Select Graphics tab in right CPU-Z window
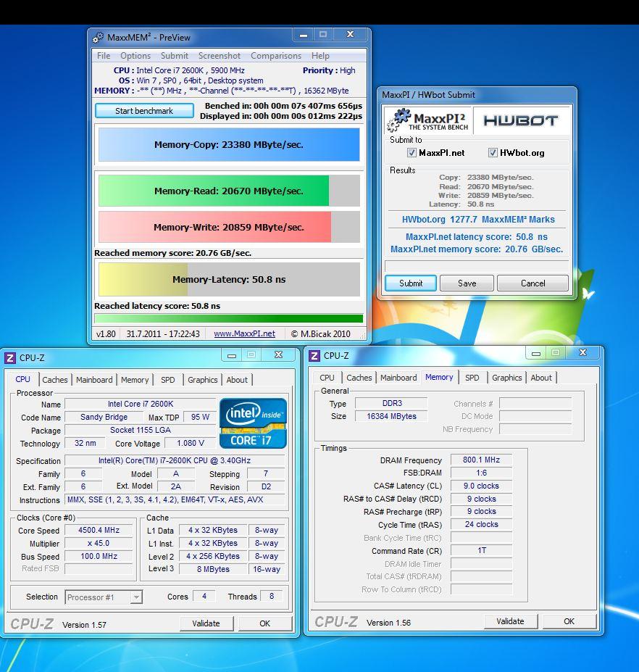 click(x=506, y=378)
